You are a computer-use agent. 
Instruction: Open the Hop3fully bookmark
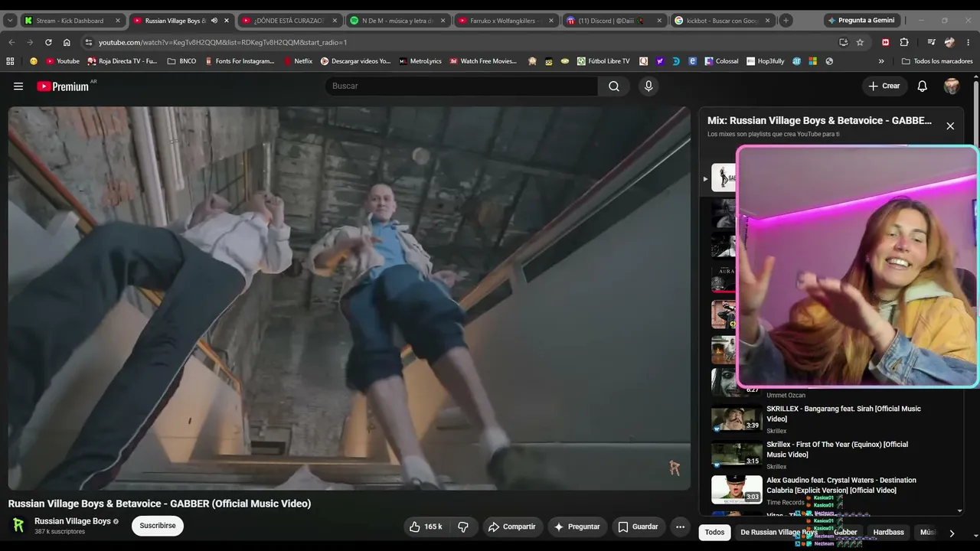pos(766,61)
